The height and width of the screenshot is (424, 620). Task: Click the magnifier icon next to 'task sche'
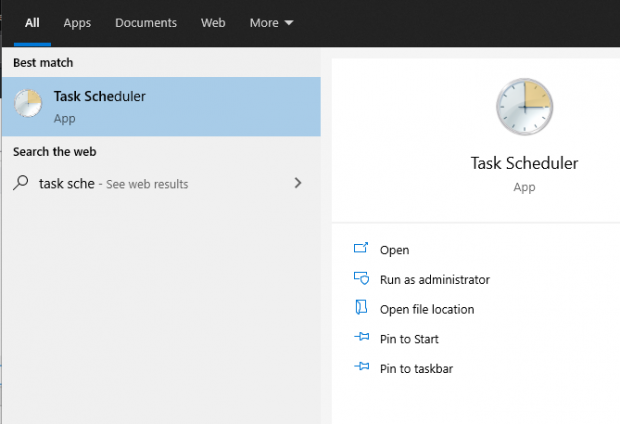[21, 183]
